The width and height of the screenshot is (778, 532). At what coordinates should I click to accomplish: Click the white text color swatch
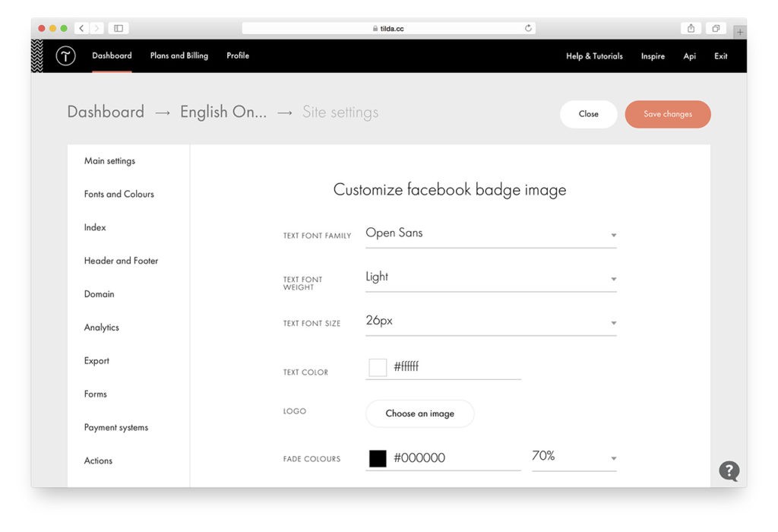[x=378, y=367]
